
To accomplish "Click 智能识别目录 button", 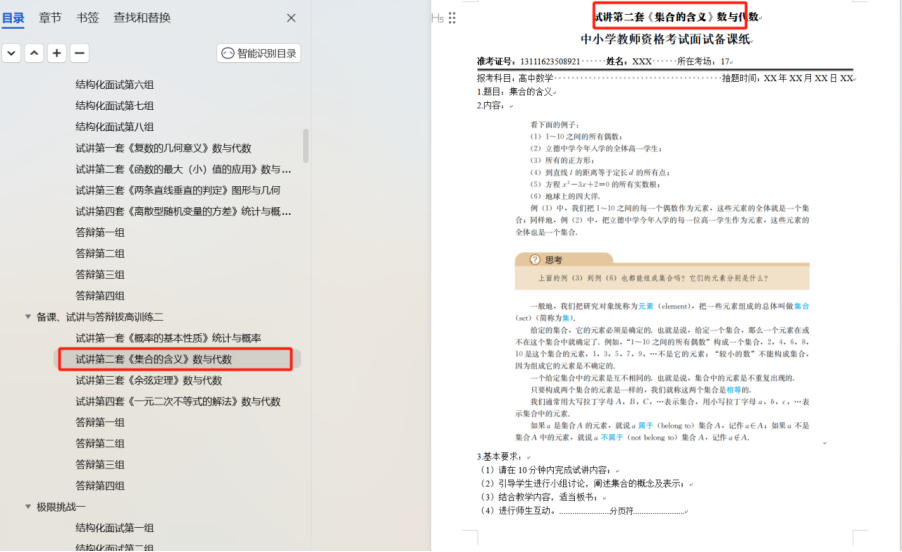I will (x=259, y=53).
